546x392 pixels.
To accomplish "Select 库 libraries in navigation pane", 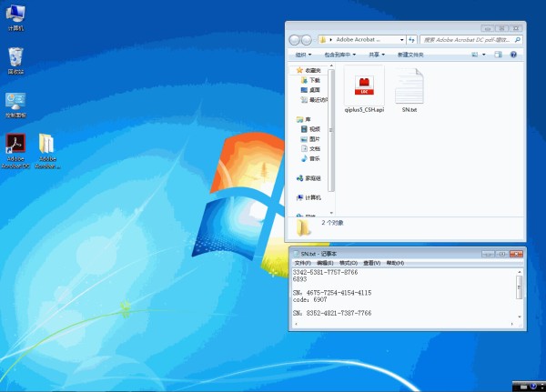I will [x=304, y=119].
